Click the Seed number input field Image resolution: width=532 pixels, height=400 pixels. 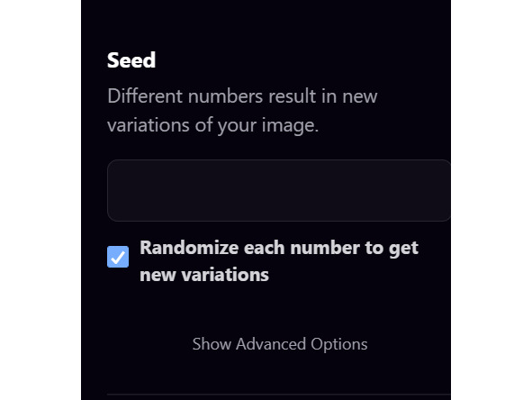click(x=279, y=190)
